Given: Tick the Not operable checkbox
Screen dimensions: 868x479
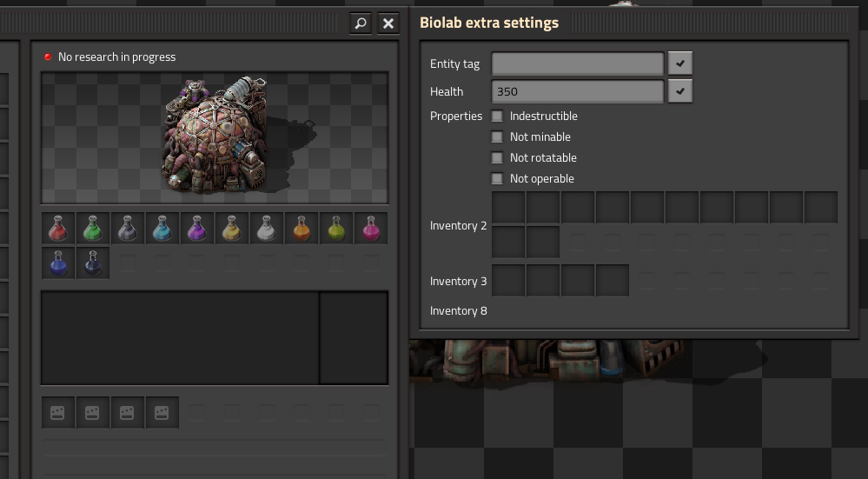Looking at the screenshot, I should [x=497, y=179].
